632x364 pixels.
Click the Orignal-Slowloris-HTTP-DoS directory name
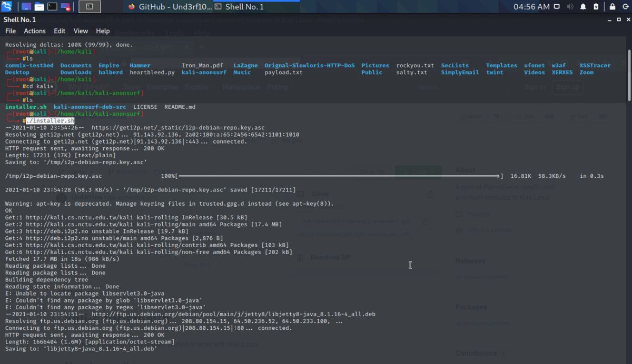point(310,66)
